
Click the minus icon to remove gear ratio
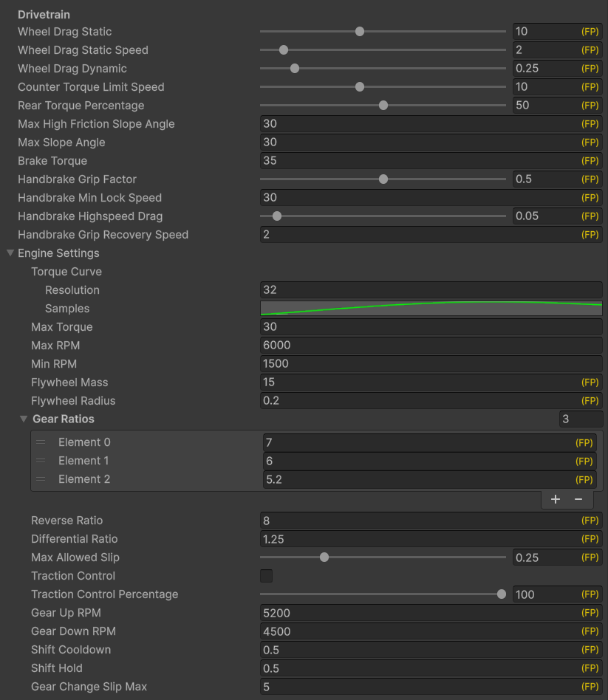coord(578,500)
